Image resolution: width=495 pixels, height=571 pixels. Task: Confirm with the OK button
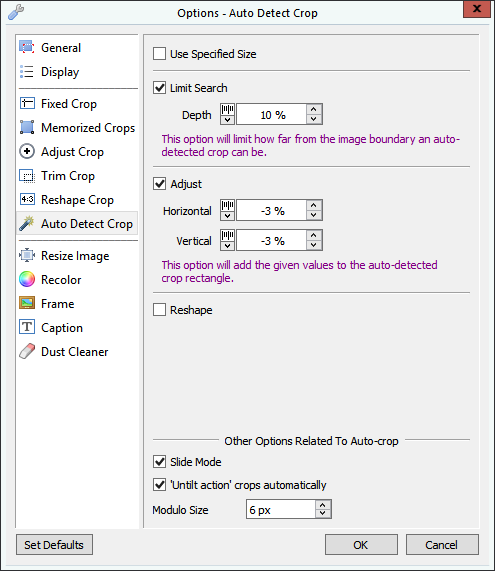[361, 545]
